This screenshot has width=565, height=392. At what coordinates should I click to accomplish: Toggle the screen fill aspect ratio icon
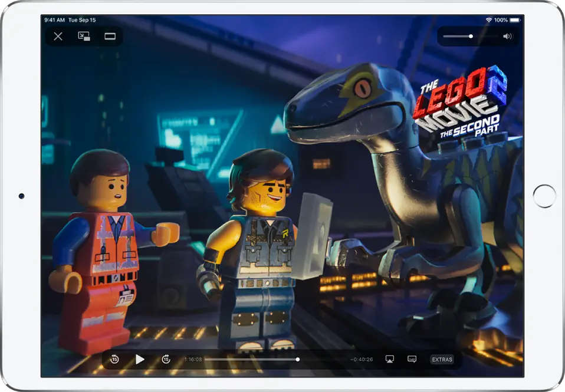[x=109, y=37]
